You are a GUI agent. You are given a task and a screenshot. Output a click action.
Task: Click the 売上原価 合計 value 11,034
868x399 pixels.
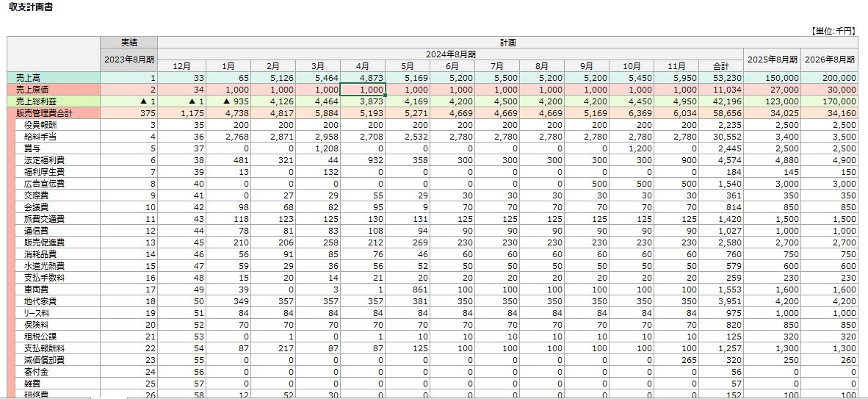(720, 90)
